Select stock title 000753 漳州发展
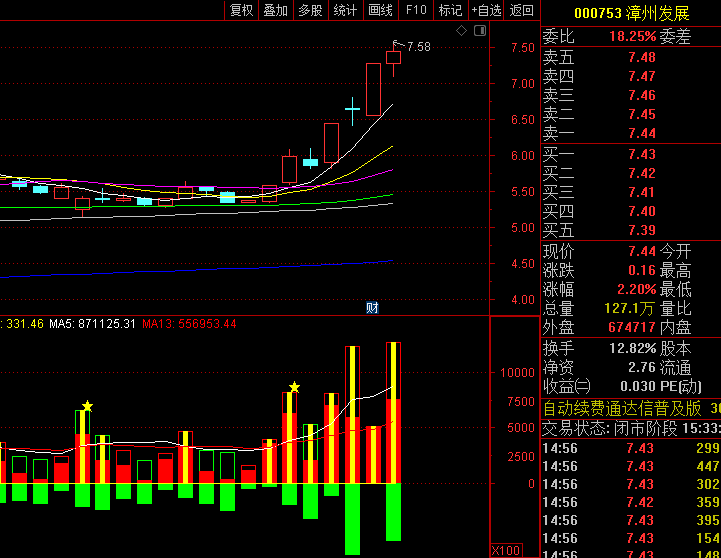721x558 pixels. pos(632,13)
